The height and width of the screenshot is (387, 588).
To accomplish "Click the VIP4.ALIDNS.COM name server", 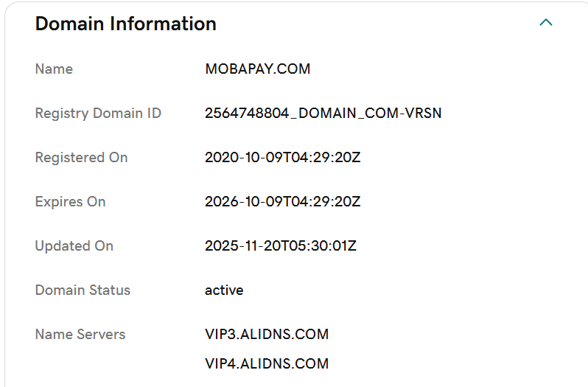I will (x=267, y=364).
